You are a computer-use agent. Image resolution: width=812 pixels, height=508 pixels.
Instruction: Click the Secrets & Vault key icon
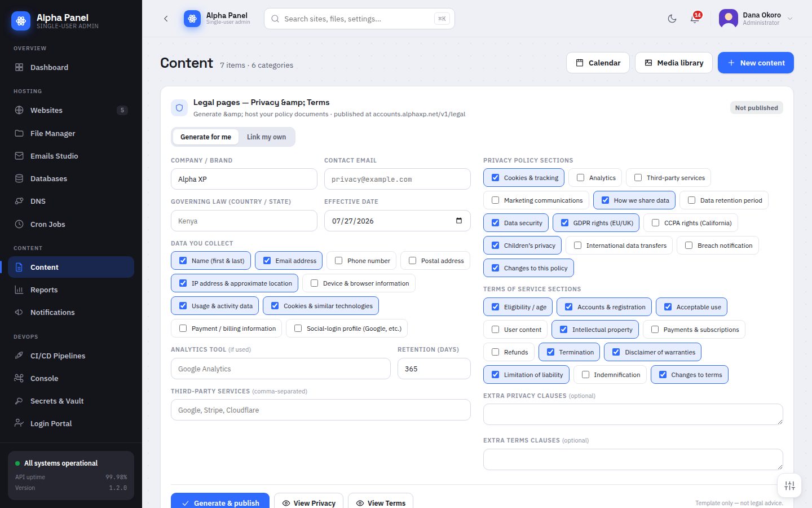19,401
